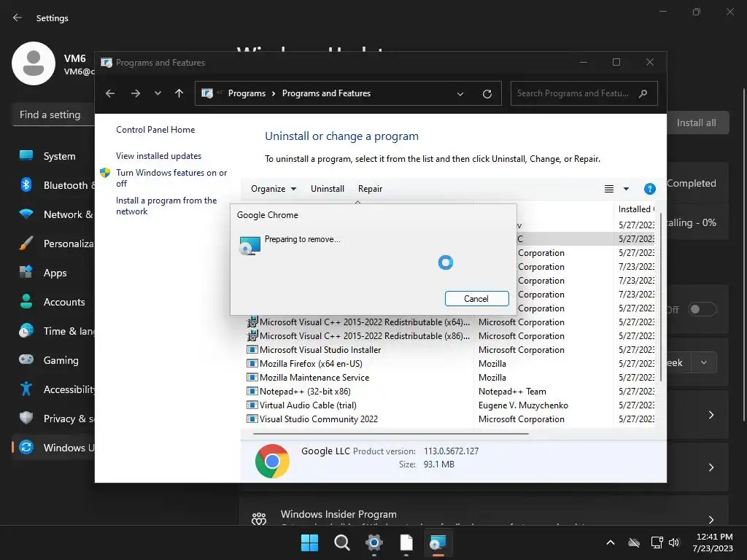The height and width of the screenshot is (560, 747).
Task: Open the Windows Start menu
Action: click(x=309, y=542)
